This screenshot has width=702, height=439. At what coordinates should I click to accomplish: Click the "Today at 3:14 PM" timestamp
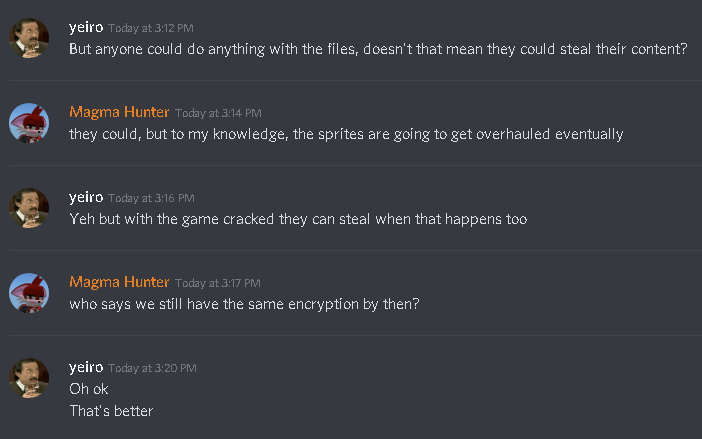coord(218,113)
